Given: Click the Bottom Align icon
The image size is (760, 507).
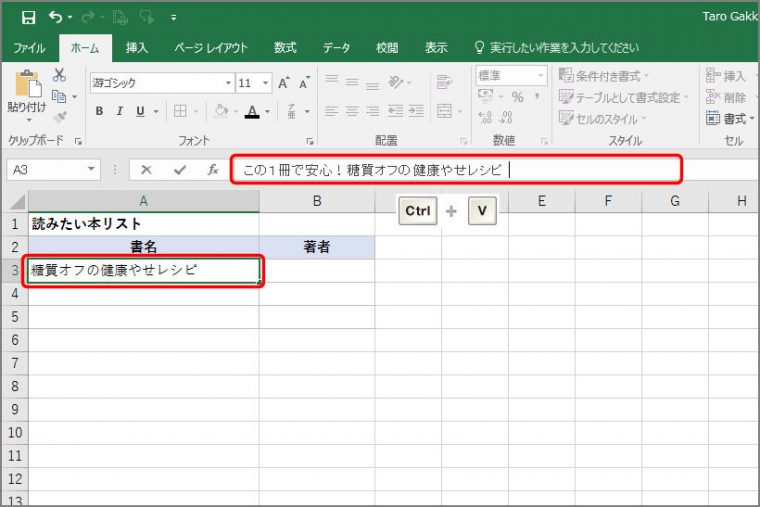Looking at the screenshot, I should tap(372, 86).
